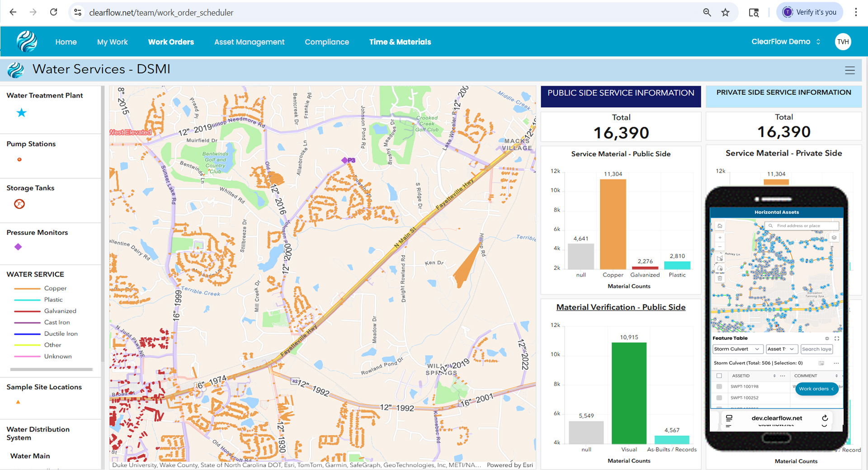
Task: Click the red Galvanized legend line swatch
Action: click(27, 311)
